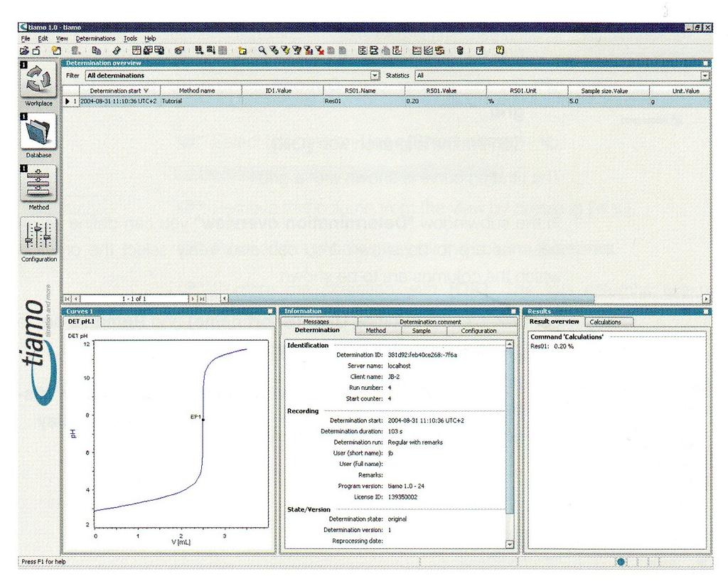
Task: Click the 'Tutorial' method name cell
Action: pos(201,101)
